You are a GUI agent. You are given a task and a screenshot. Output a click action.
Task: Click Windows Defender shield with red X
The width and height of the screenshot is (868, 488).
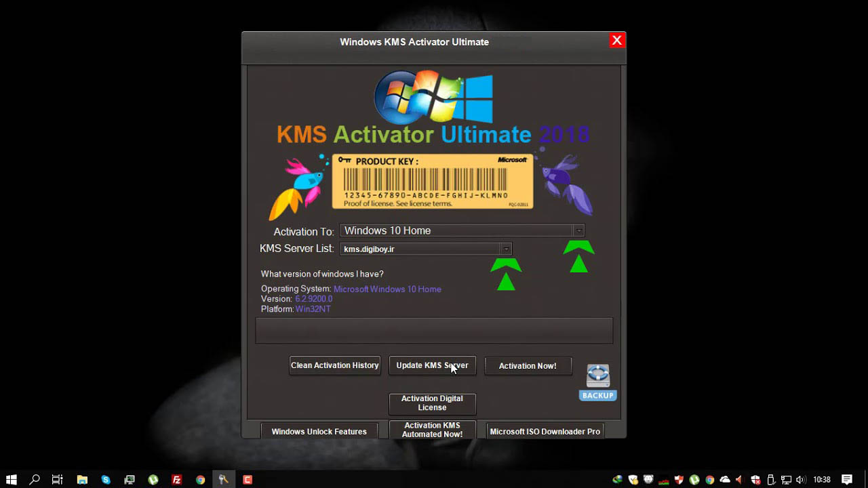coord(756,479)
